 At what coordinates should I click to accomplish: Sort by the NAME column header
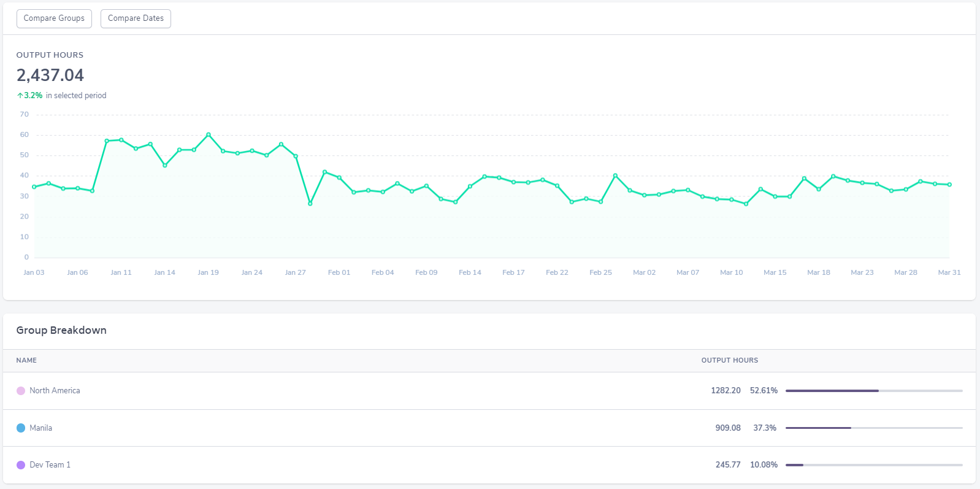[x=26, y=360]
